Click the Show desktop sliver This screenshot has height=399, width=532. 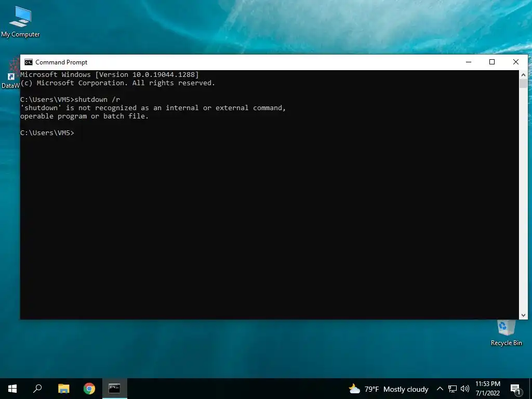[x=530, y=389]
